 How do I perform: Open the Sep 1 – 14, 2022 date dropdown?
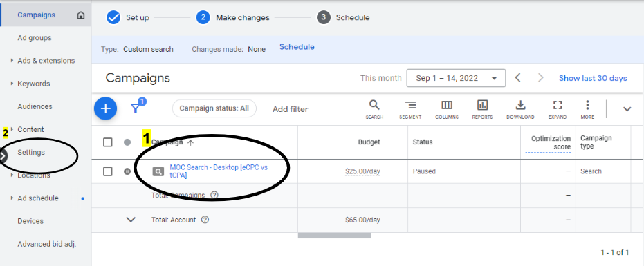pos(456,78)
